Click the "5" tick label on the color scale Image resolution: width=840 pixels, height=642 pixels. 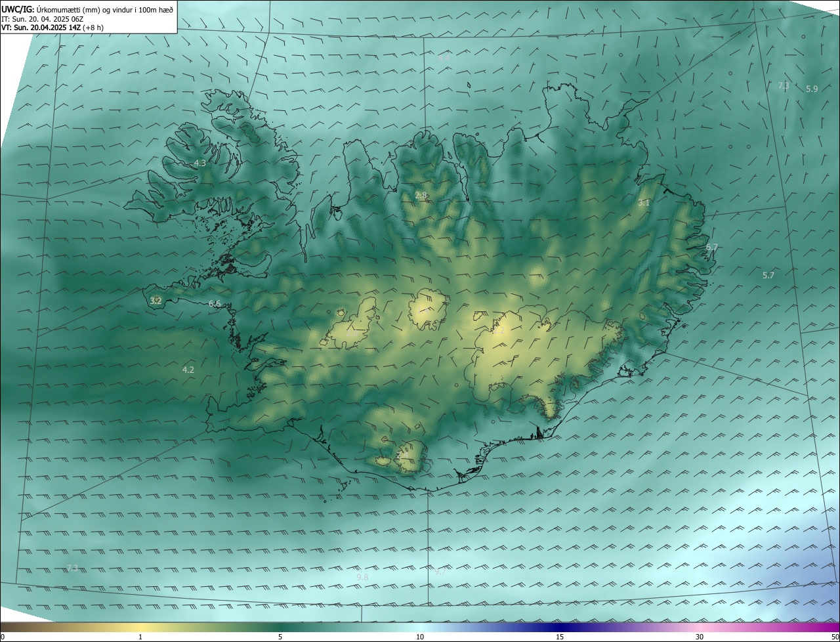click(x=280, y=637)
